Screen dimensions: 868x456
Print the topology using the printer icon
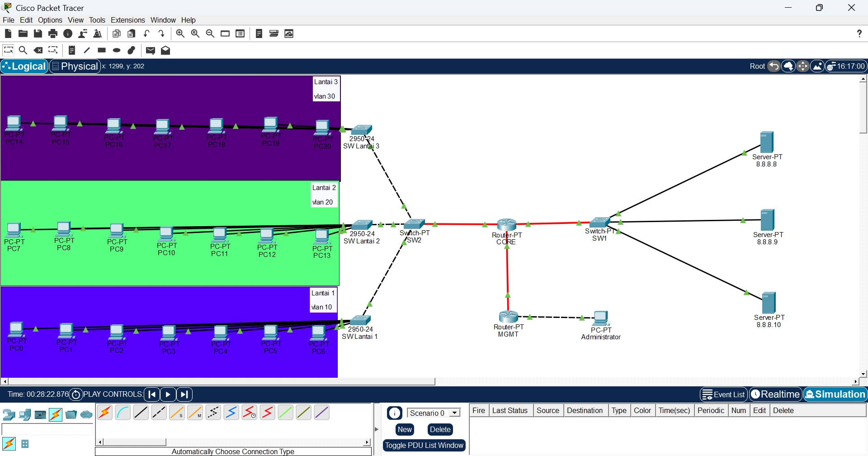(53, 33)
